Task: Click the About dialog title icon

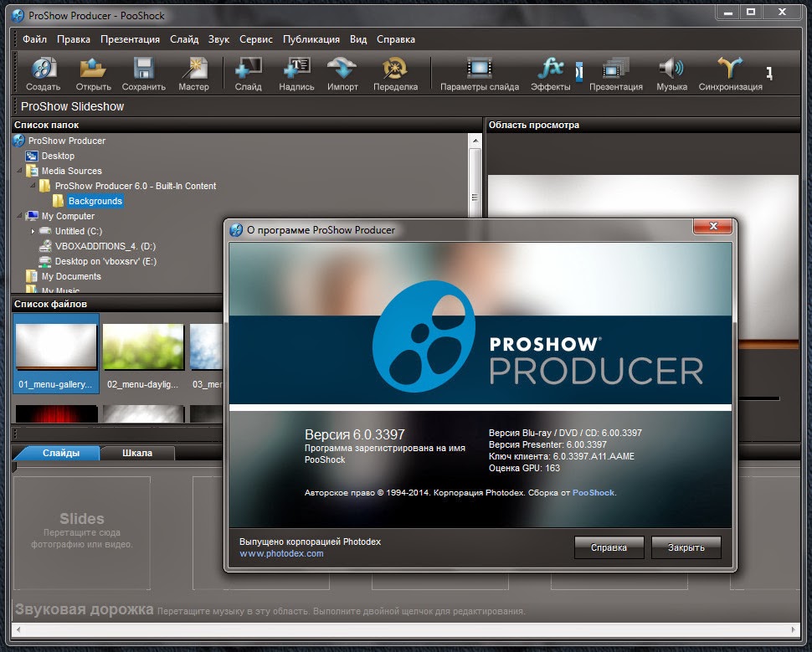Action: (x=236, y=230)
